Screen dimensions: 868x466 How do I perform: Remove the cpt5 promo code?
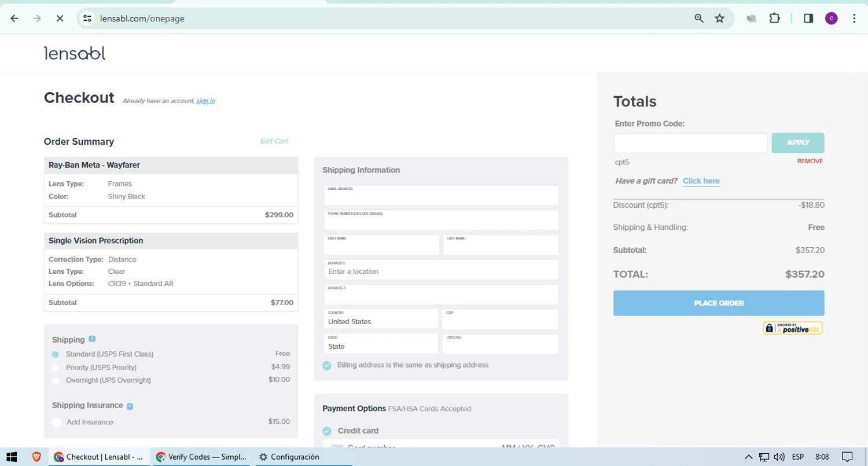point(810,161)
